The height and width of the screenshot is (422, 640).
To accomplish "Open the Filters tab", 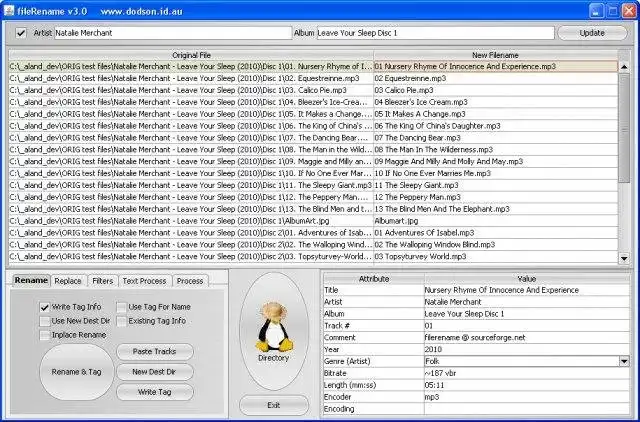I will (102, 281).
